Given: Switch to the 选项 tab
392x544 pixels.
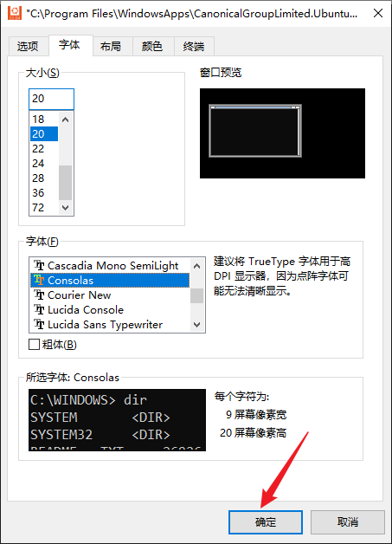Looking at the screenshot, I should 28,46.
